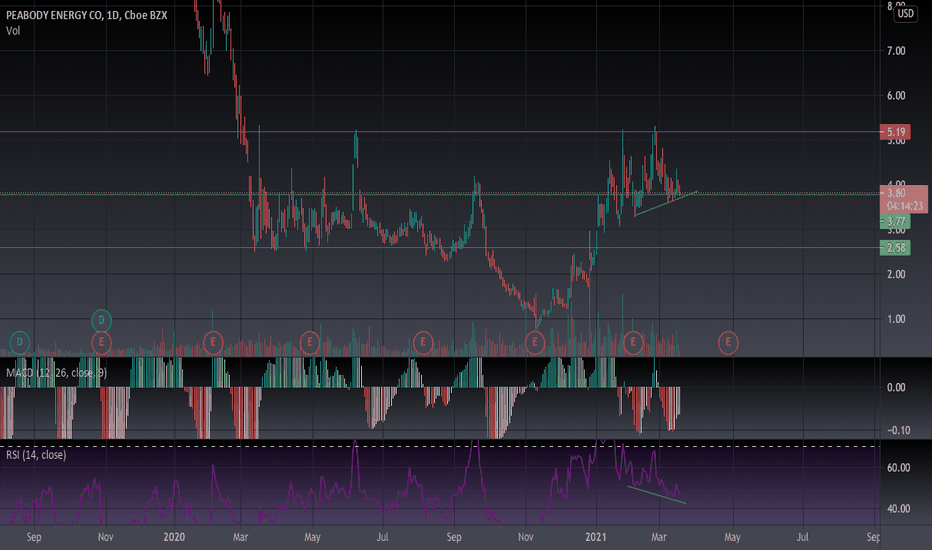Click the 7.00 price axis label
932x550 pixels.
click(x=896, y=51)
